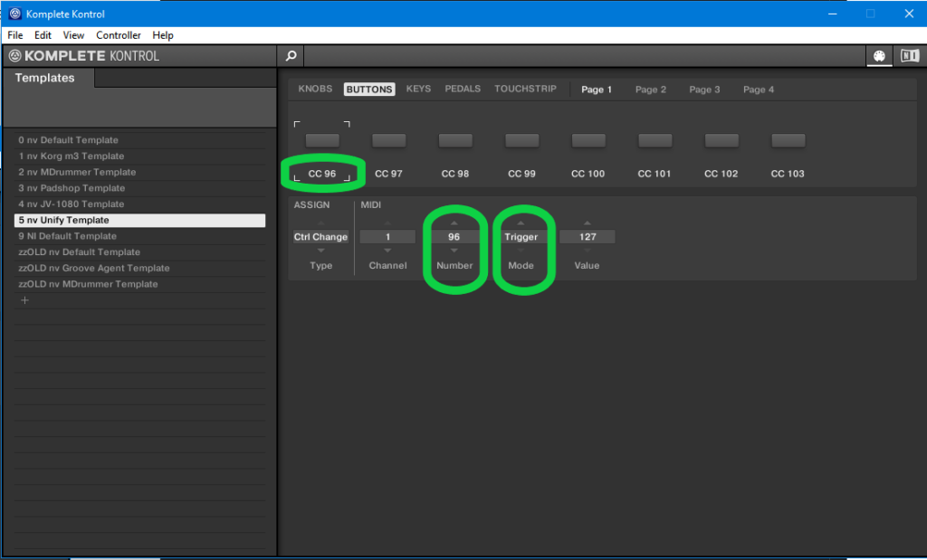Open the Help menu
Image resolution: width=927 pixels, height=560 pixels.
click(163, 35)
